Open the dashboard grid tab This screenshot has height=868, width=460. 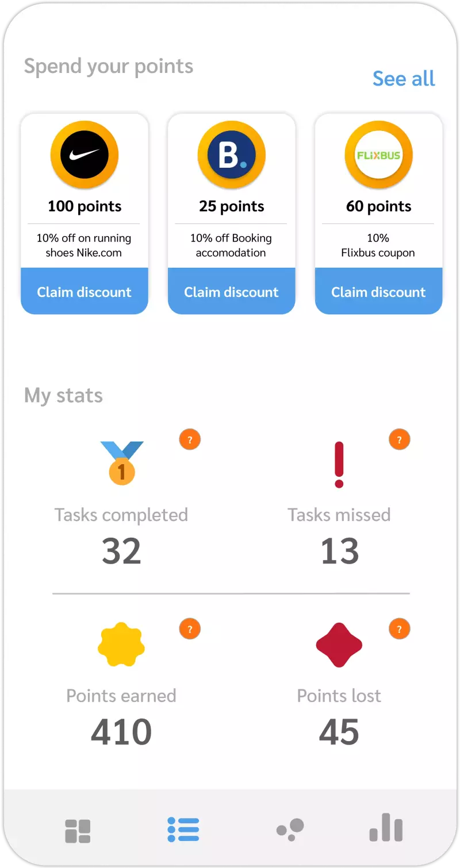78,831
